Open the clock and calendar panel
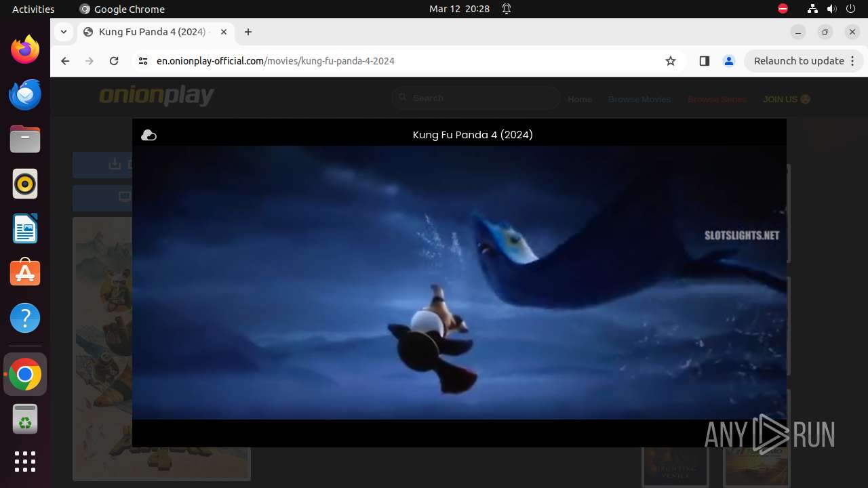The width and height of the screenshot is (868, 488). pos(459,9)
